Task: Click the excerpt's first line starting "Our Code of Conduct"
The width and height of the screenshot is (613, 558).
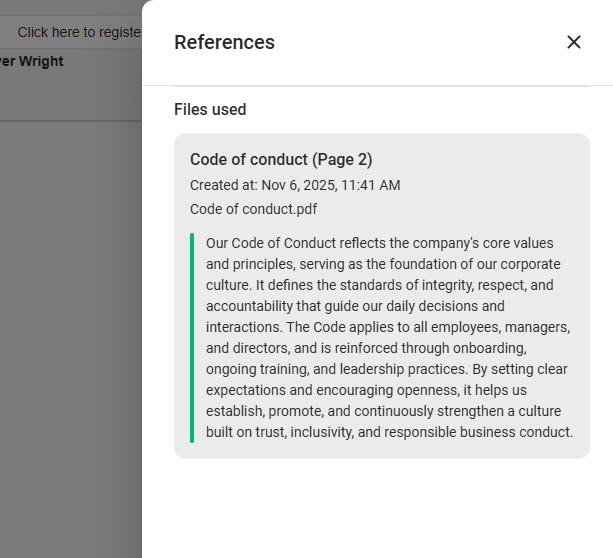Action: pos(379,243)
